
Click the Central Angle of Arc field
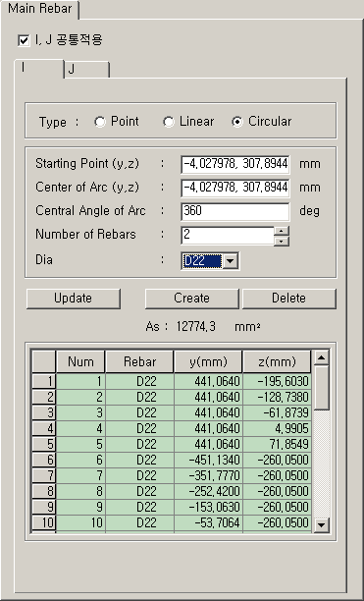pyautogui.click(x=235, y=211)
